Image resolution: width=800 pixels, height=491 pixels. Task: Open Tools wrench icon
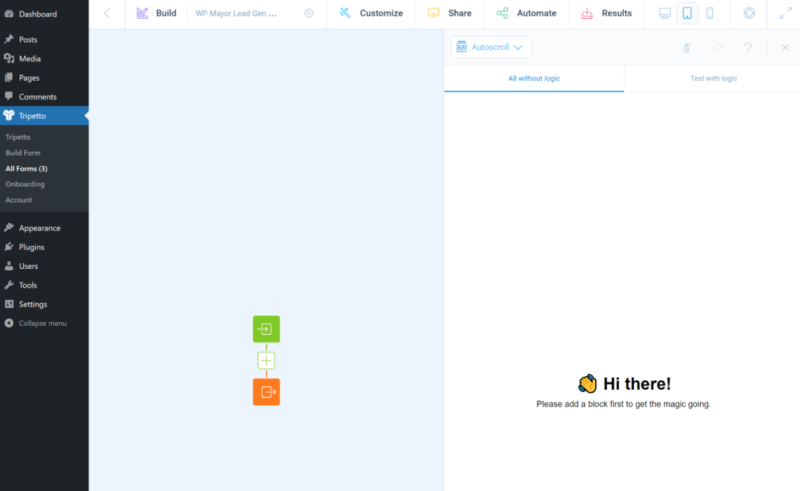(x=9, y=285)
